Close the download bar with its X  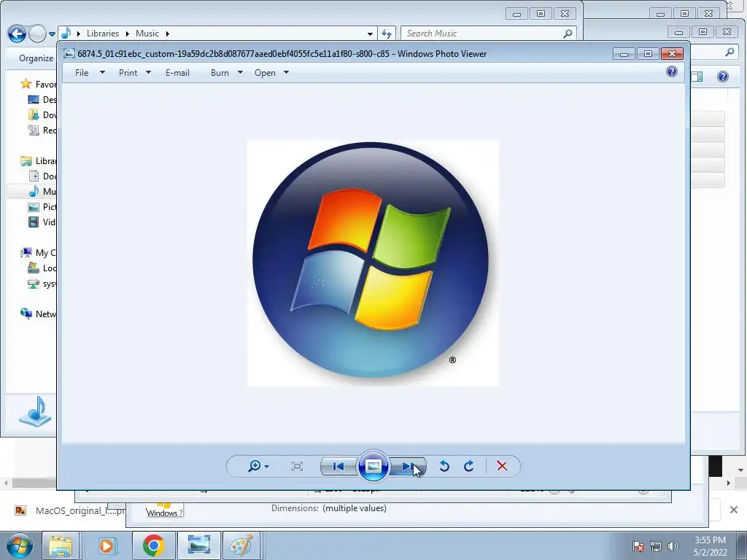click(x=734, y=510)
